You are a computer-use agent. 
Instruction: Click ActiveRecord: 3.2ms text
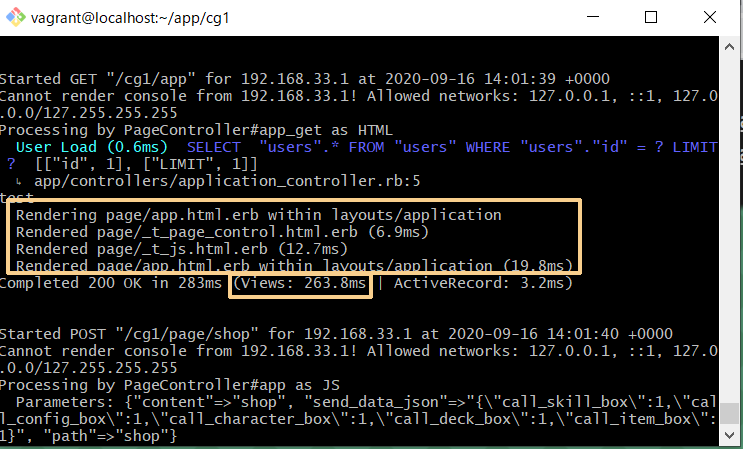tap(483, 283)
